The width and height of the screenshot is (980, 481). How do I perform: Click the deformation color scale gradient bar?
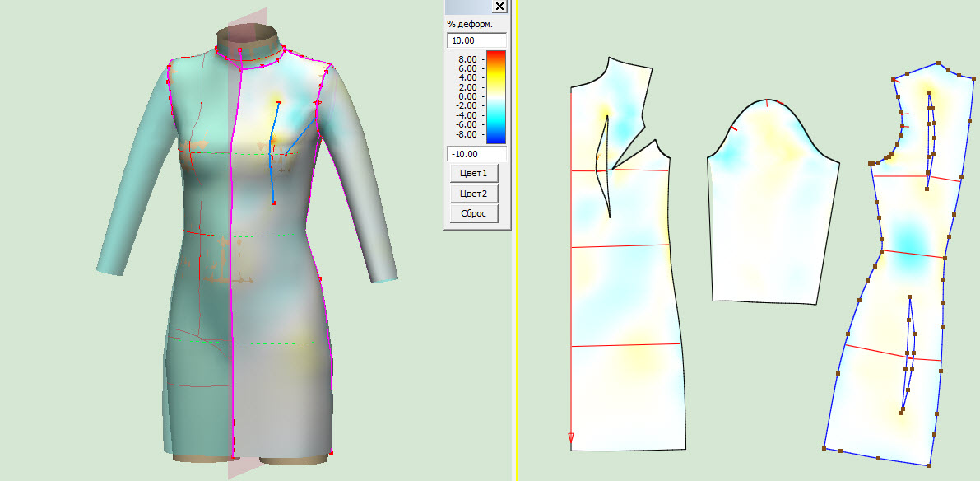pos(496,97)
